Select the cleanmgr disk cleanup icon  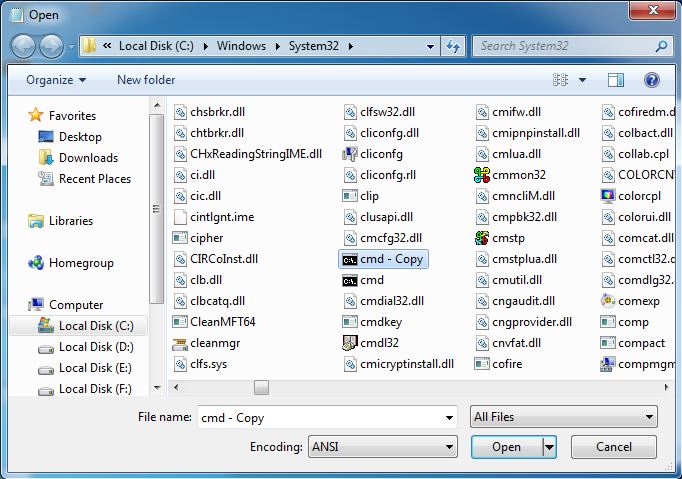(180, 344)
